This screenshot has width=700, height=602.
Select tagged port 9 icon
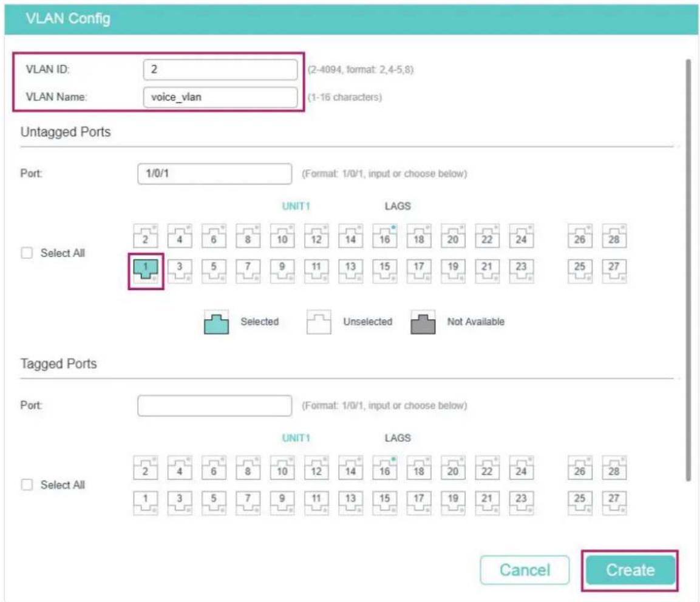tap(282, 502)
